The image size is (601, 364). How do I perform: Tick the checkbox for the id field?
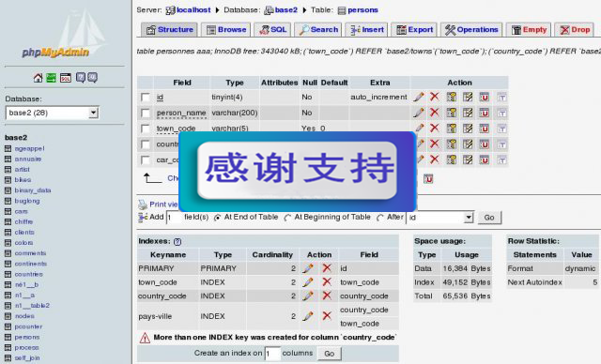[x=146, y=98]
